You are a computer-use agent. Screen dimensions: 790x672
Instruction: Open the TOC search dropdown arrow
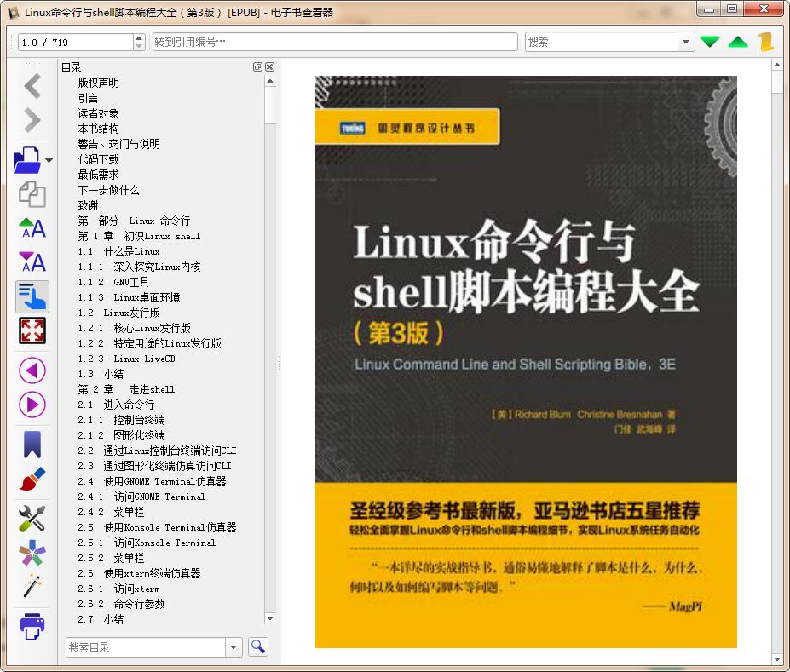point(233,646)
